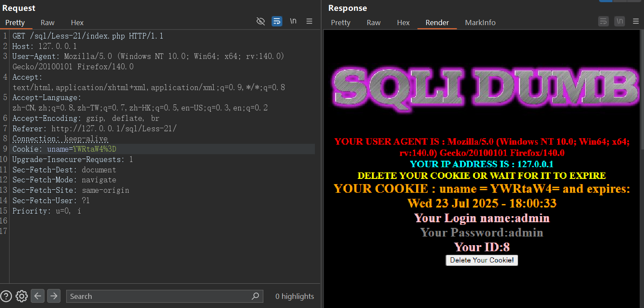Click the Accept header value text/html line
Screen dimensions: 644x308
[148, 88]
